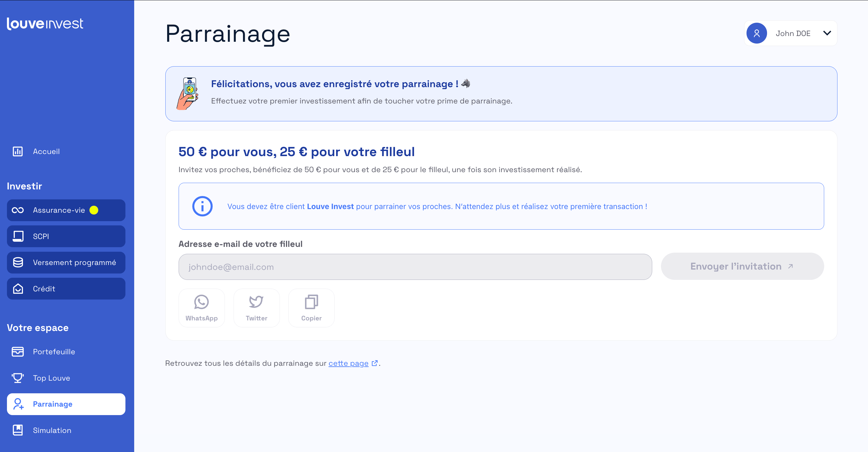Click the Versement programmé stacked-coins icon
Image resolution: width=868 pixels, height=452 pixels.
point(18,262)
